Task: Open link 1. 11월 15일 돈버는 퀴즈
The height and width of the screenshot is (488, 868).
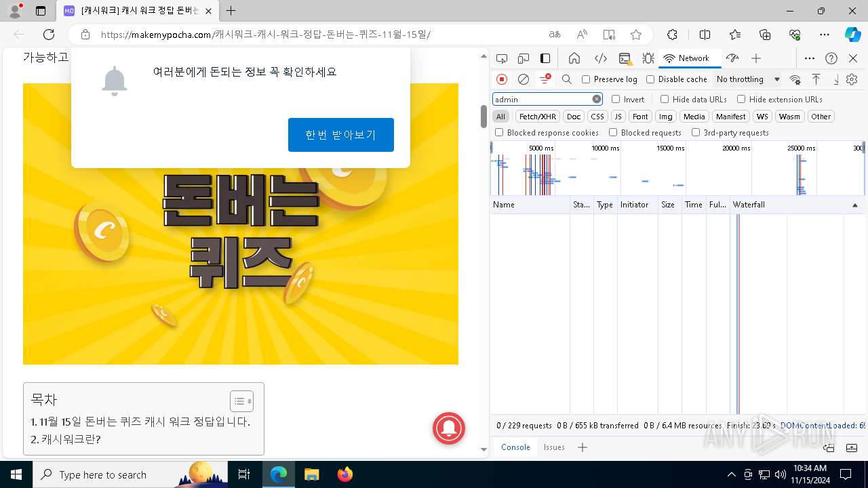Action: [x=140, y=422]
